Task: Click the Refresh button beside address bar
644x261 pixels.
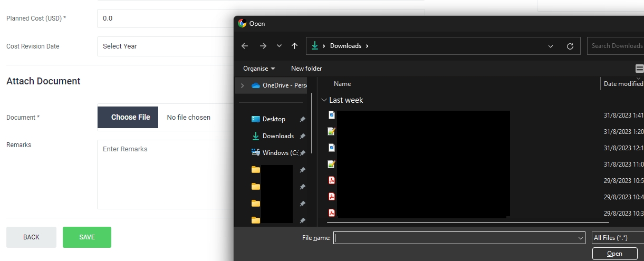Action: [570, 46]
